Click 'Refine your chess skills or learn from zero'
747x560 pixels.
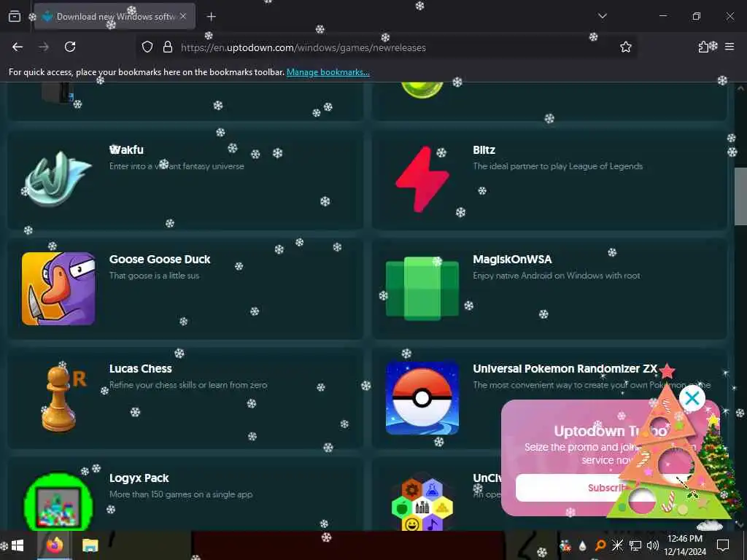coord(188,385)
